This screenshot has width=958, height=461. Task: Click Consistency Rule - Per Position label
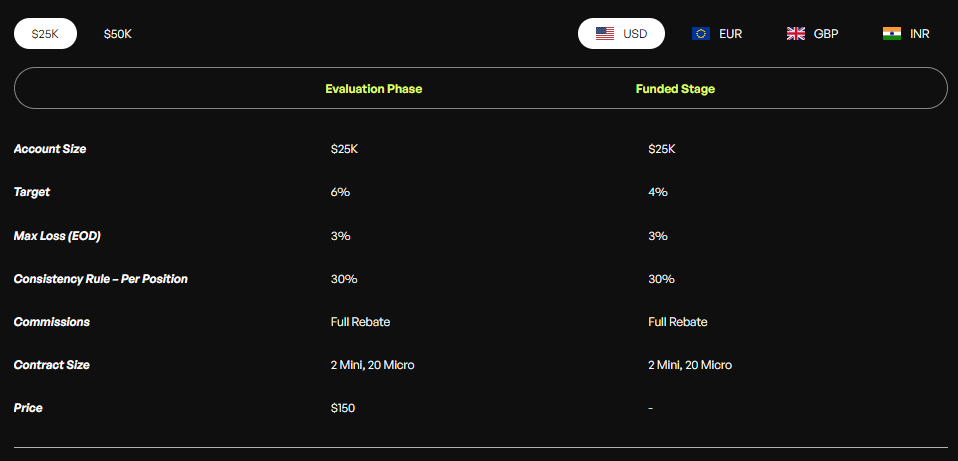[101, 279]
